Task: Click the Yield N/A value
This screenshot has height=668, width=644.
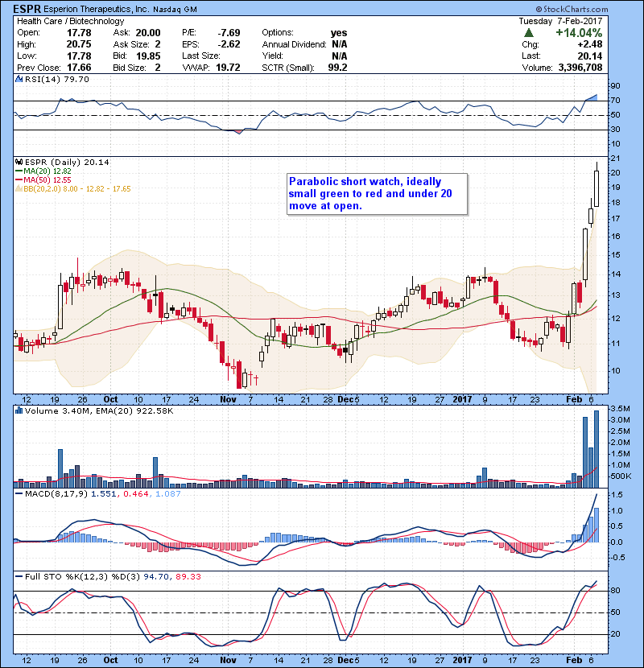Action: click(x=339, y=56)
